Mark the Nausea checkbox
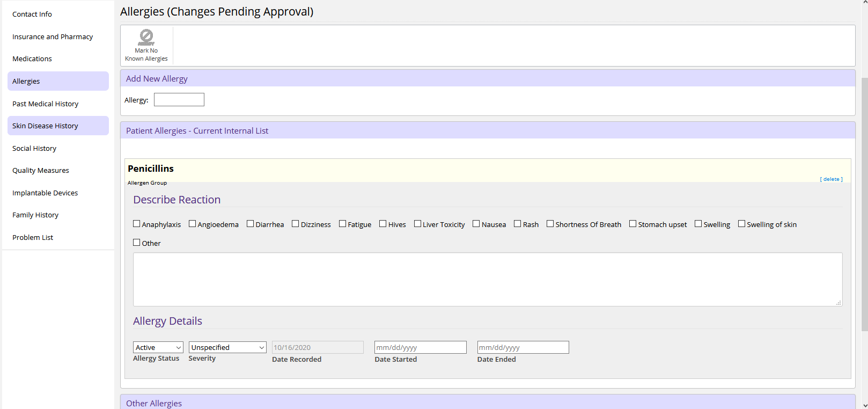This screenshot has height=409, width=868. click(476, 224)
